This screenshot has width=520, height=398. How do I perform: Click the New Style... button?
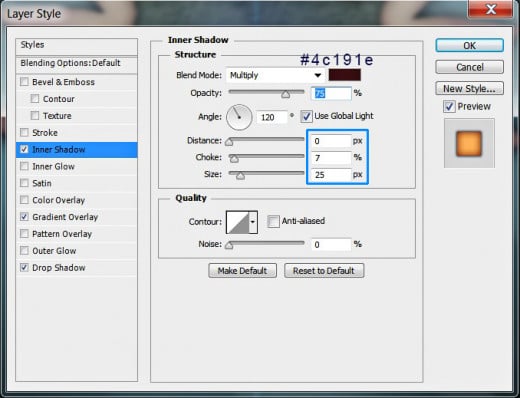tap(469, 89)
